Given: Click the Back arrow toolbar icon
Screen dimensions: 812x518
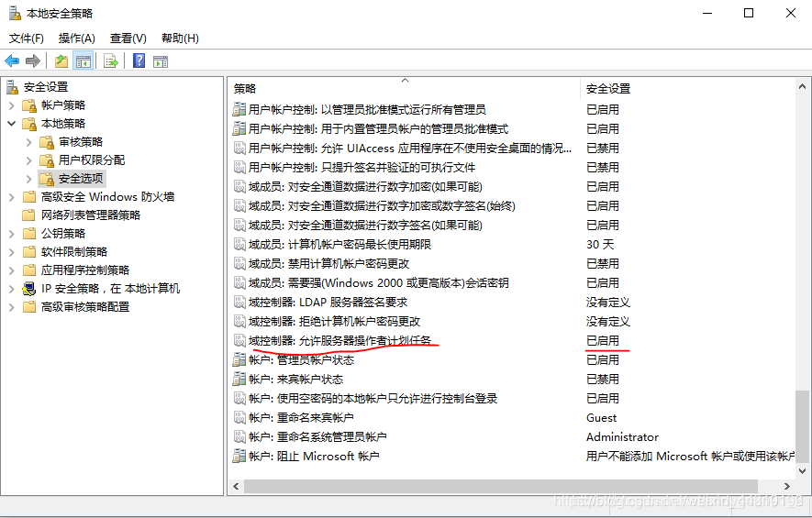Looking at the screenshot, I should (x=12, y=61).
